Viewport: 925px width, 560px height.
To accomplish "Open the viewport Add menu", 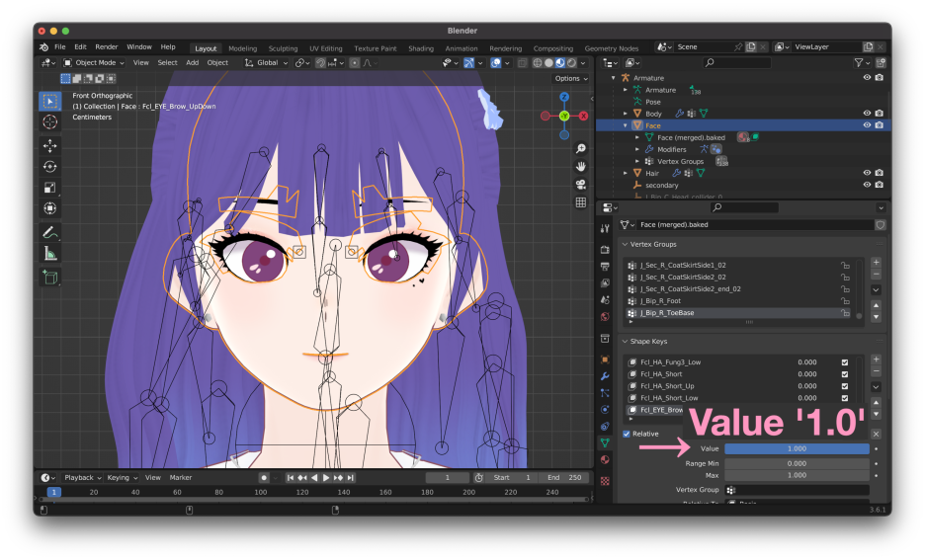I will [193, 62].
